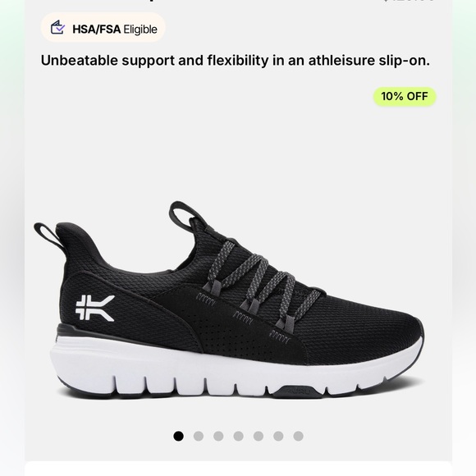
Task: Go to the fifth carousel dot
Action: [259, 437]
